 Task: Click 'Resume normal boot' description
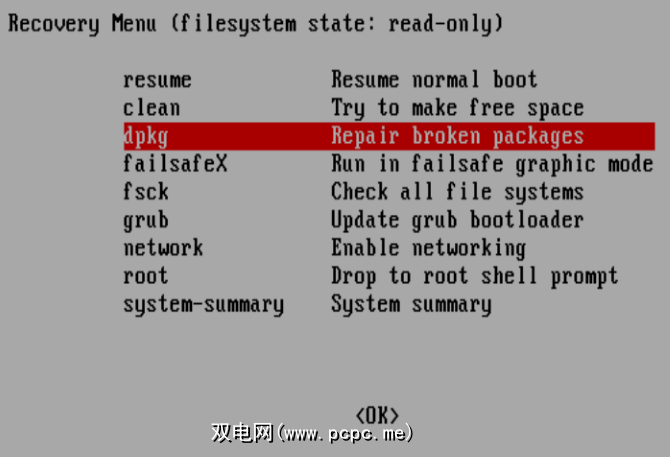(434, 80)
